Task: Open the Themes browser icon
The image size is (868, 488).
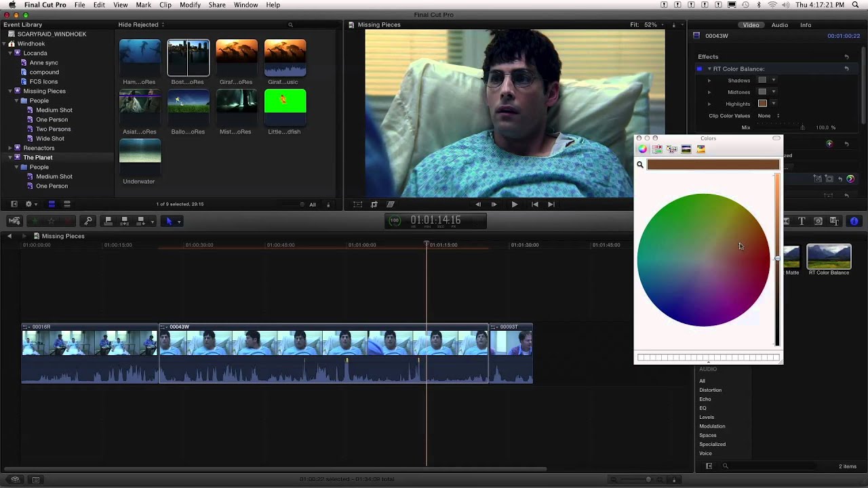Action: tap(834, 221)
